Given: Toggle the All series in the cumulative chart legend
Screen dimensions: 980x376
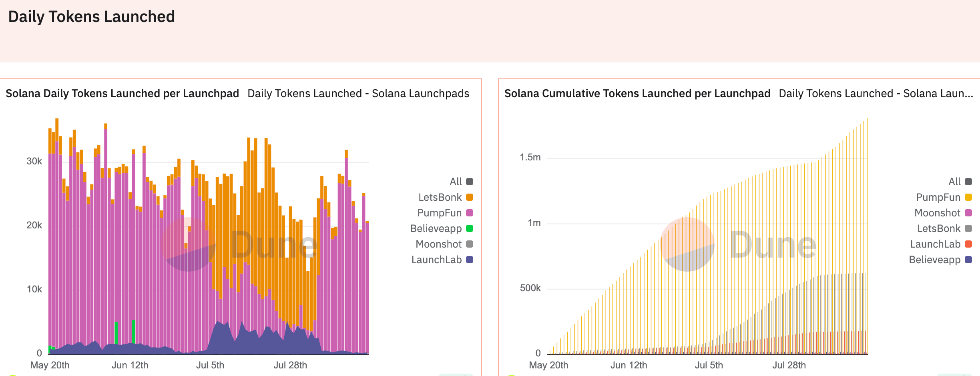Looking at the screenshot, I should pyautogui.click(x=955, y=181).
